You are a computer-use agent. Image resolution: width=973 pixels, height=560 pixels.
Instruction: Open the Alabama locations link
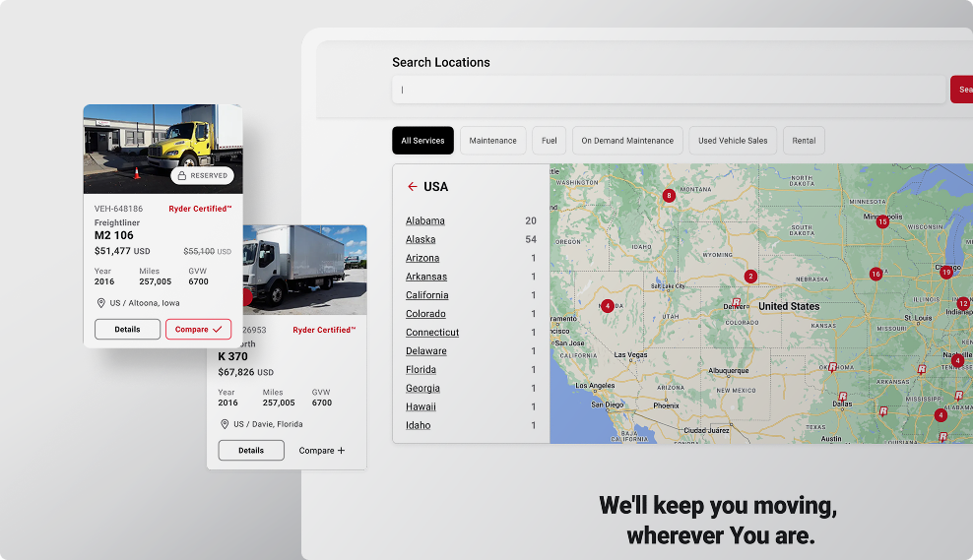pos(425,220)
